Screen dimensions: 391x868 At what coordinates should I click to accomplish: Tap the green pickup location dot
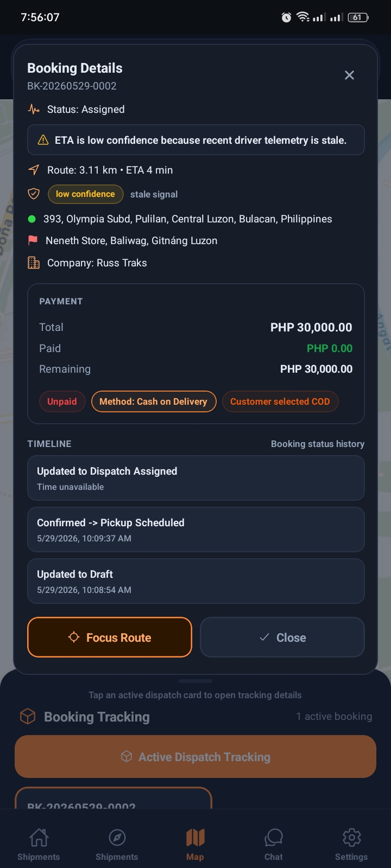(31, 219)
